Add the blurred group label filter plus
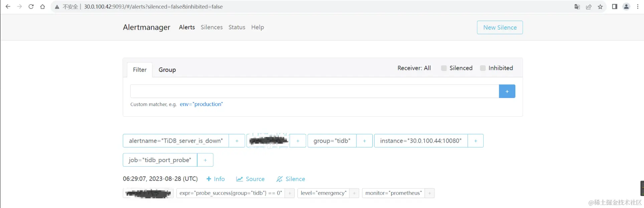 tap(298, 141)
